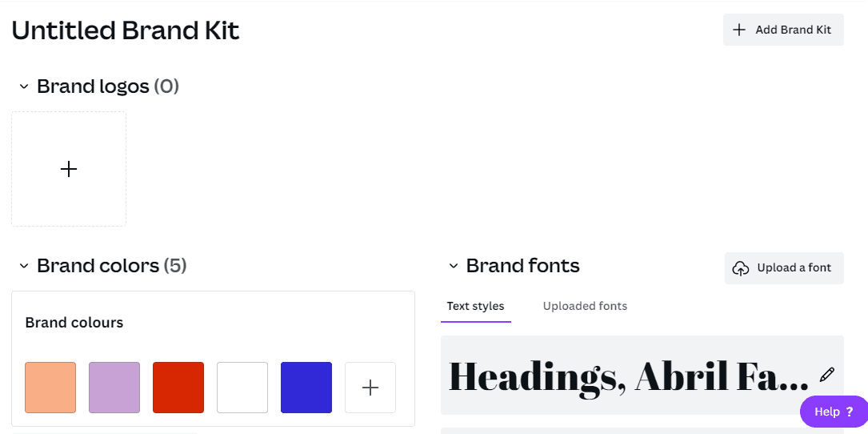Click the cloud upload icon beside Upload a font

[x=740, y=268]
